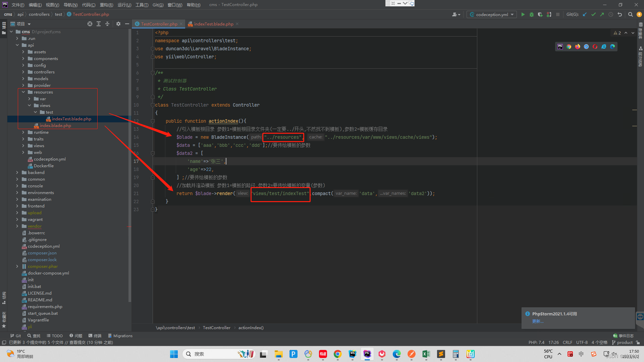Viewport: 644px width, 362px height.
Task: Click locate current file target icon
Action: point(90,24)
